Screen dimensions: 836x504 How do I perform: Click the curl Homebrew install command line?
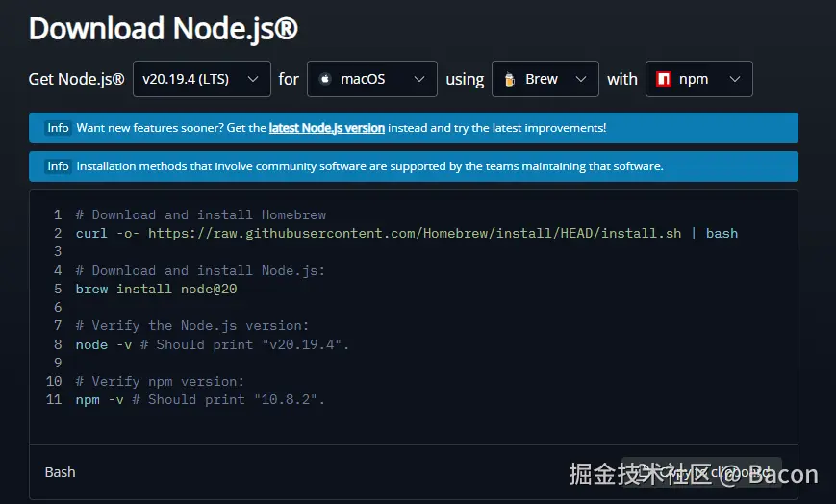(407, 233)
